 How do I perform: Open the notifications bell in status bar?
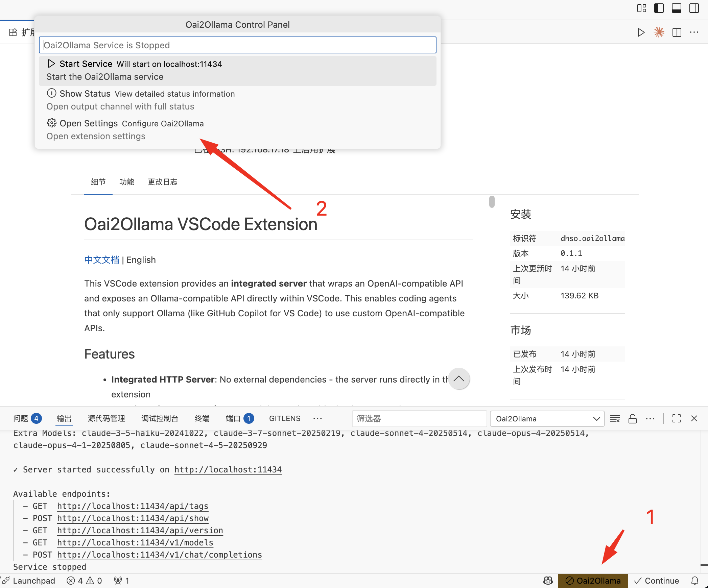point(695,581)
